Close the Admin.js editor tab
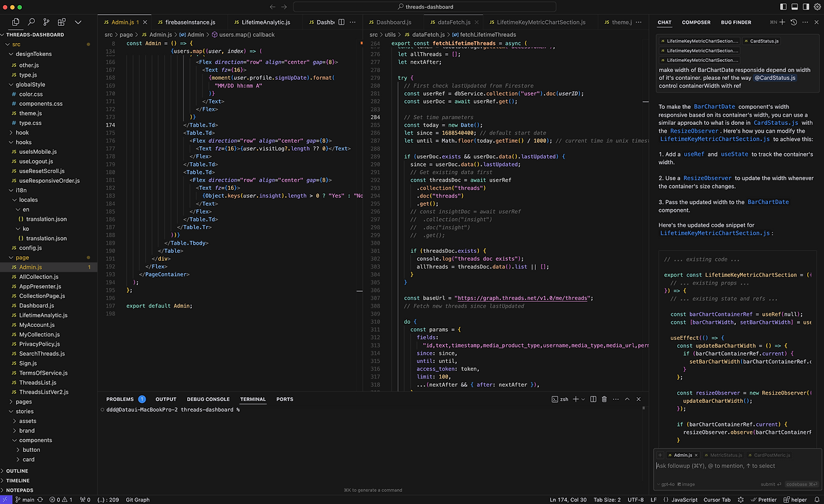Screen dimensions: 824x504 (144, 22)
